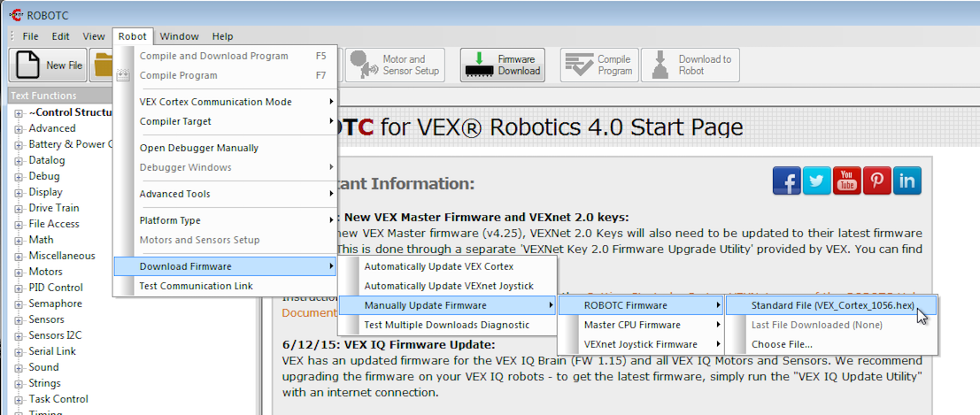Click the New File toolbar button
This screenshot has width=980, height=415.
48,65
